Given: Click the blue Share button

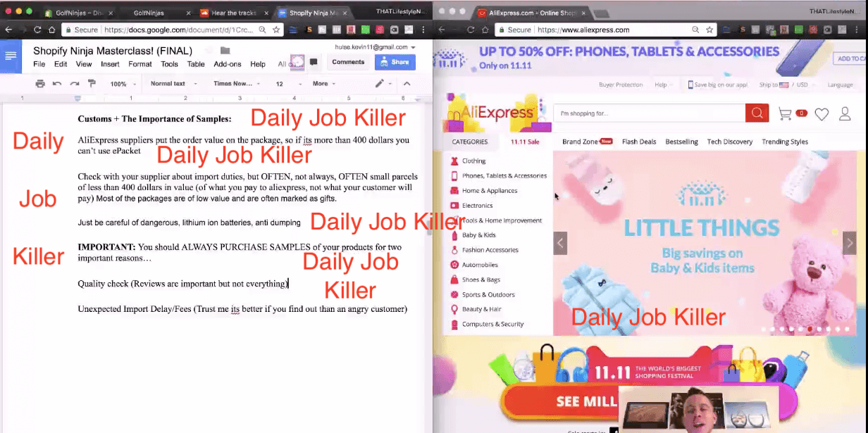Looking at the screenshot, I should [x=395, y=62].
